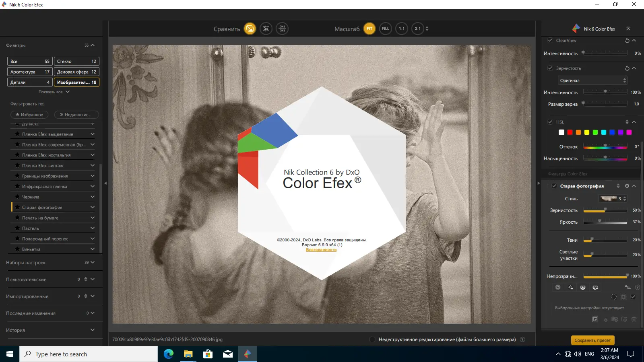Star the Виньетка filter as favorite
This screenshot has height=362, width=644.
point(17,249)
